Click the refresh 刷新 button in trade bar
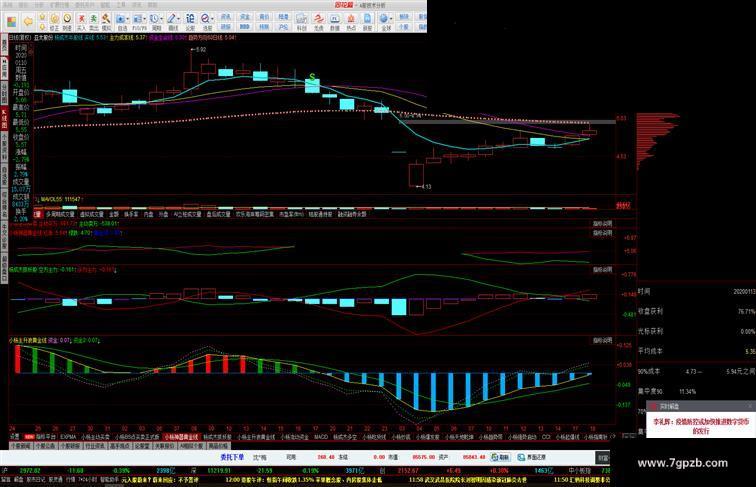 pyautogui.click(x=500, y=457)
